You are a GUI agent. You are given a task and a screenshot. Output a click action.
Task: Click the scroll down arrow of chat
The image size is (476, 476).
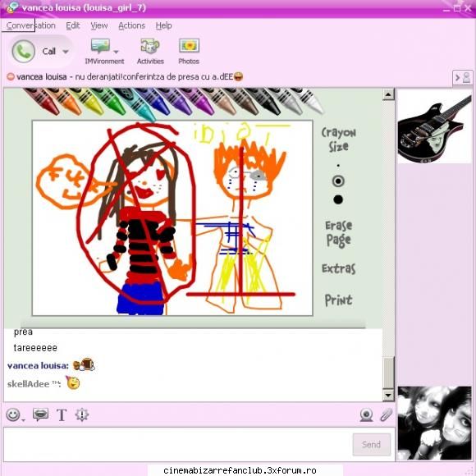coord(388,395)
